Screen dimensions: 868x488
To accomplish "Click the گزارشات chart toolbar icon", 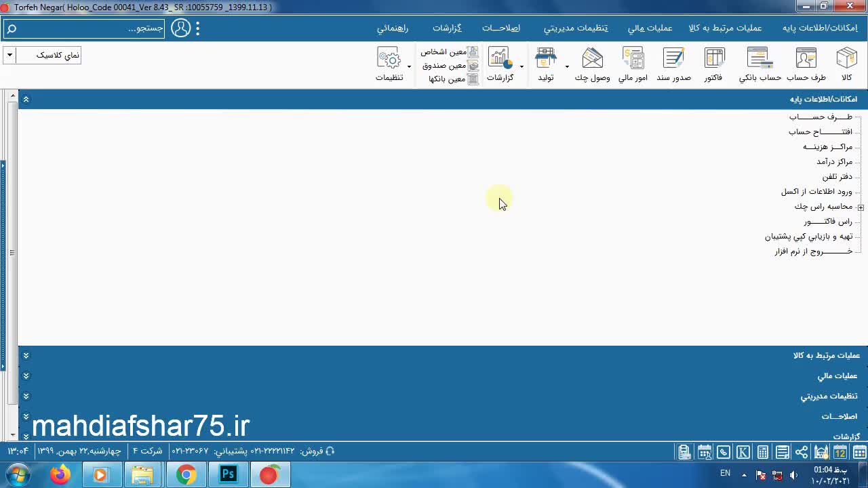I will pyautogui.click(x=500, y=64).
